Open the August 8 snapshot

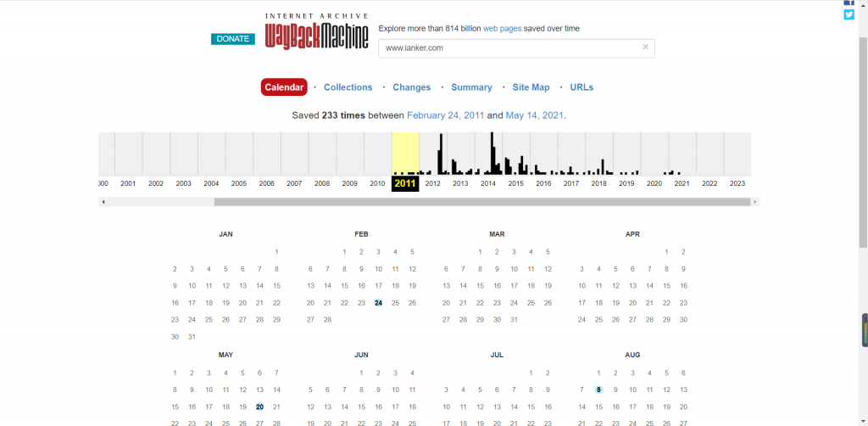tap(598, 390)
